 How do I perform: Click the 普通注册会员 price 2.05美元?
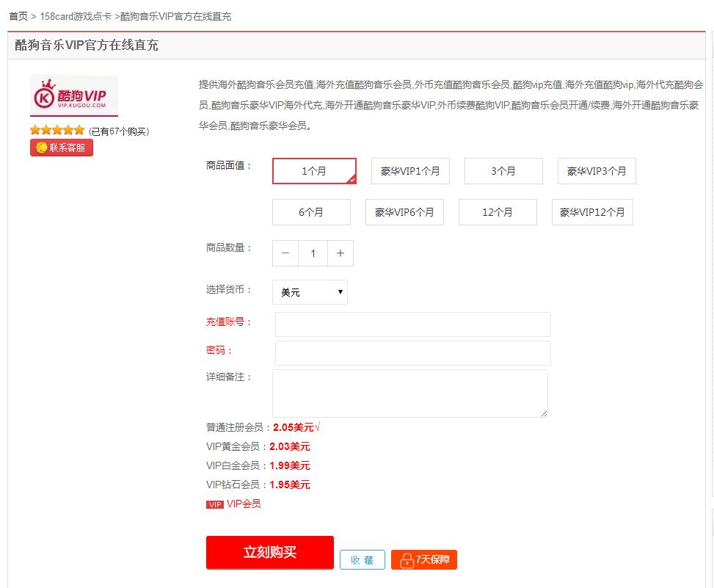coord(294,427)
